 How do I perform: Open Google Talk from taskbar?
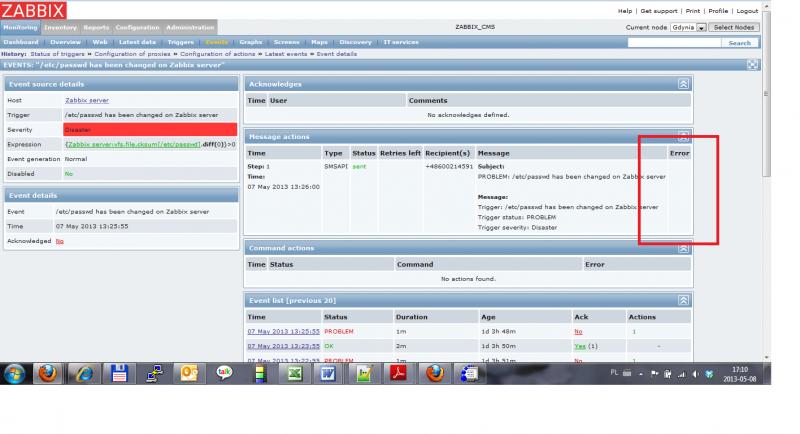pyautogui.click(x=224, y=374)
